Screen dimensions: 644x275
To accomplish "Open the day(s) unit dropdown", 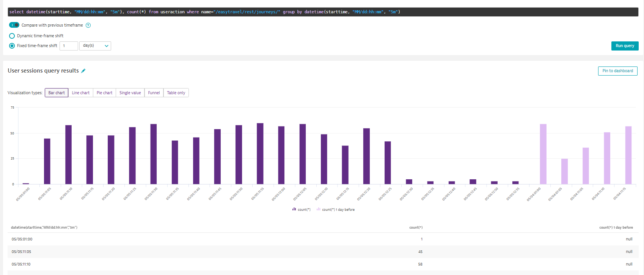I will pyautogui.click(x=95, y=46).
